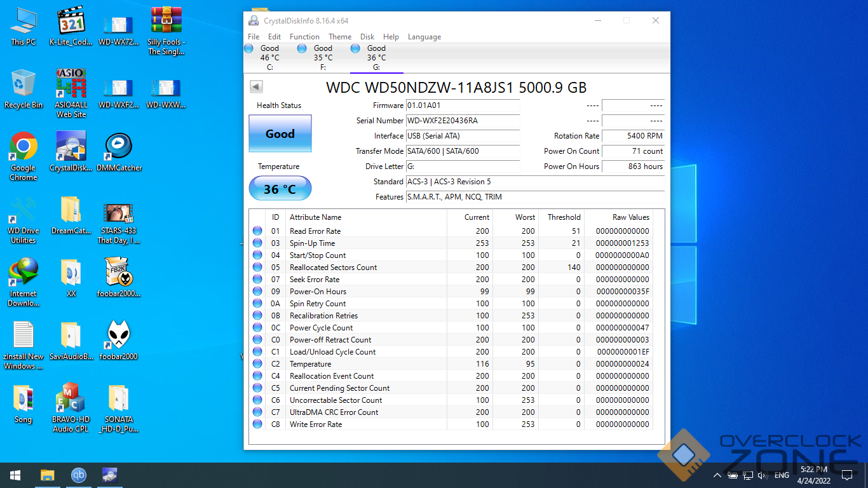
Task: Open the foobar2000 desktop shortcut
Action: [x=119, y=335]
